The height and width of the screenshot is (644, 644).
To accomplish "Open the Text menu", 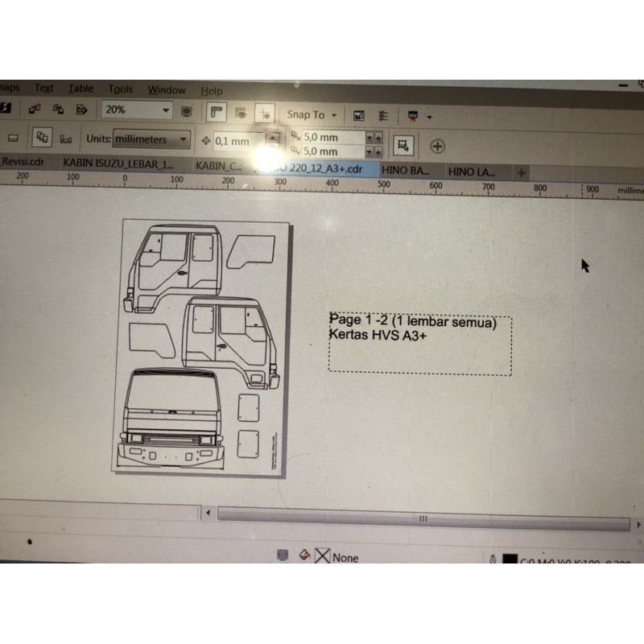I will (x=44, y=89).
